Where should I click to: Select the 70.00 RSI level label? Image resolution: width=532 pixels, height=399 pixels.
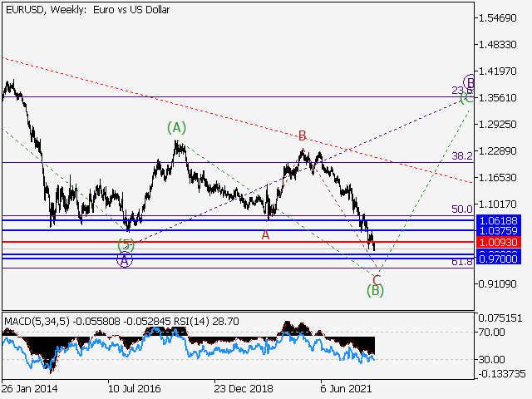[491, 332]
